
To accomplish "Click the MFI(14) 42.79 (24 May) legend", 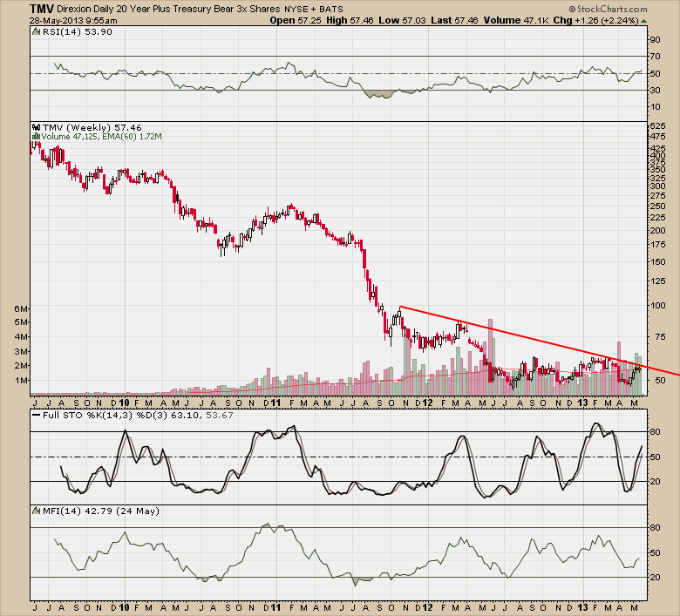I will (x=101, y=511).
